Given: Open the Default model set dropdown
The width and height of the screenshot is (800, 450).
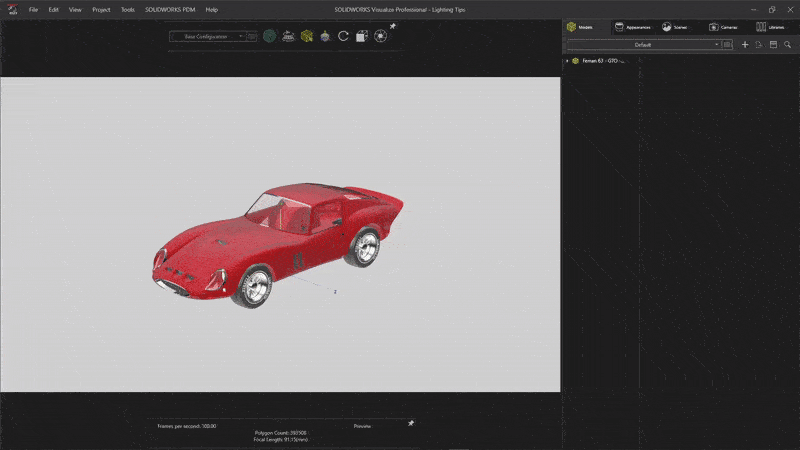Looking at the screenshot, I should [x=644, y=45].
